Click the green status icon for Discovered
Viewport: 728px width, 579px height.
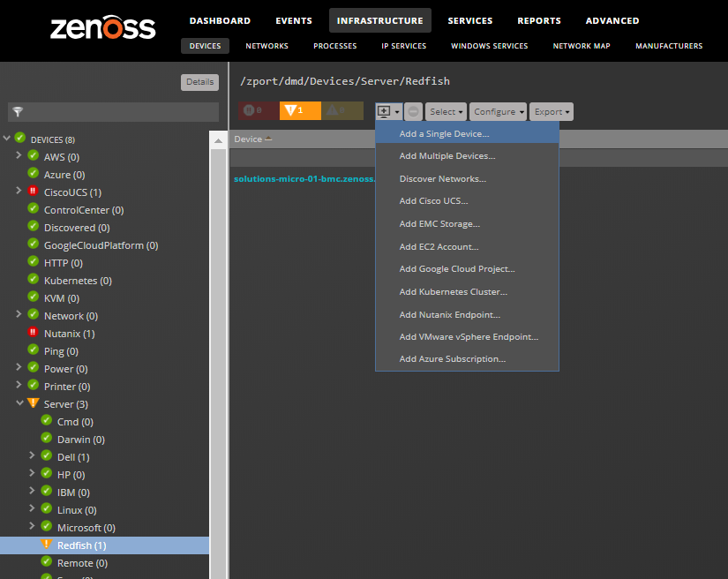pos(33,226)
